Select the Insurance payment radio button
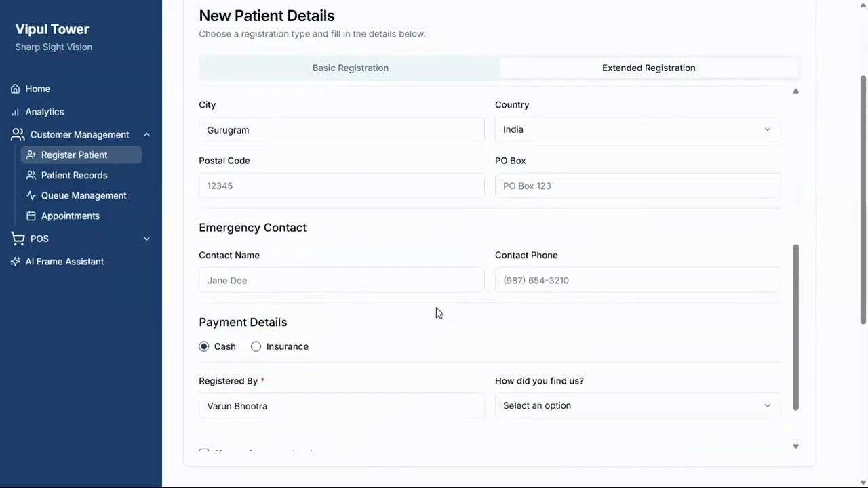The width and height of the screenshot is (868, 488). (256, 346)
